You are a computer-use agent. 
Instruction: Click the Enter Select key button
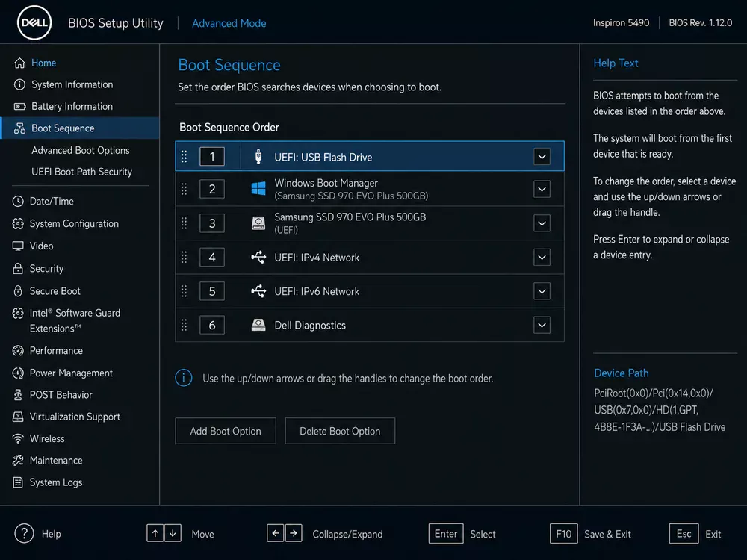446,534
